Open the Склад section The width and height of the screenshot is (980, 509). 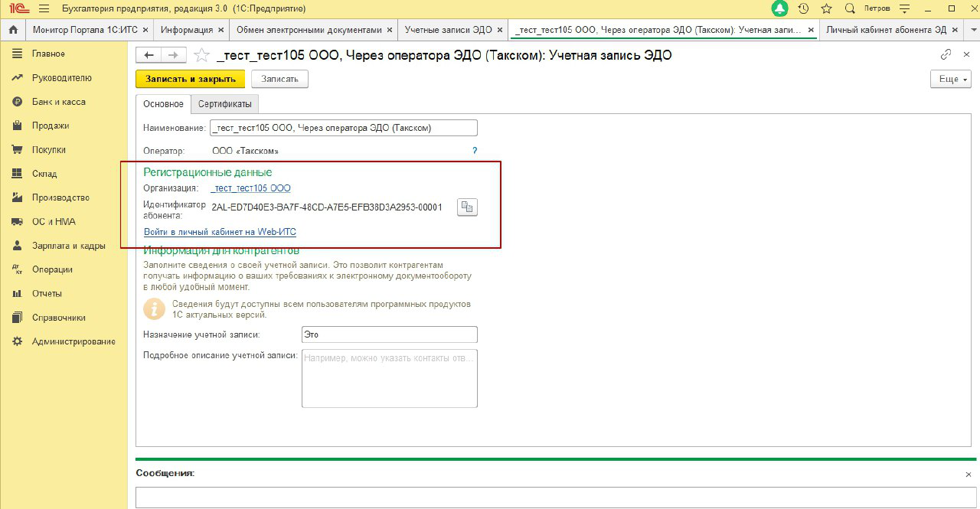tap(44, 173)
